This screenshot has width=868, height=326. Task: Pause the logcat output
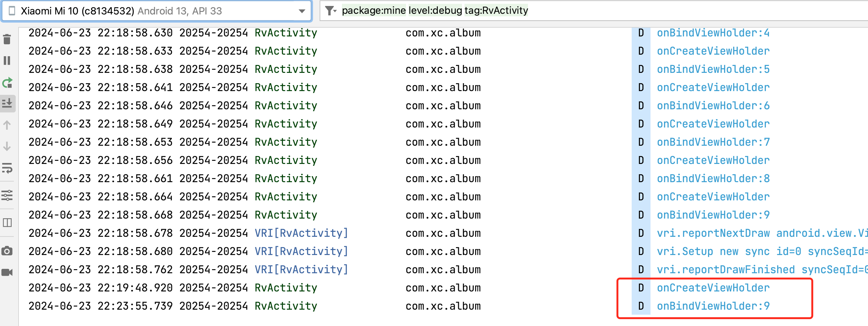point(7,61)
